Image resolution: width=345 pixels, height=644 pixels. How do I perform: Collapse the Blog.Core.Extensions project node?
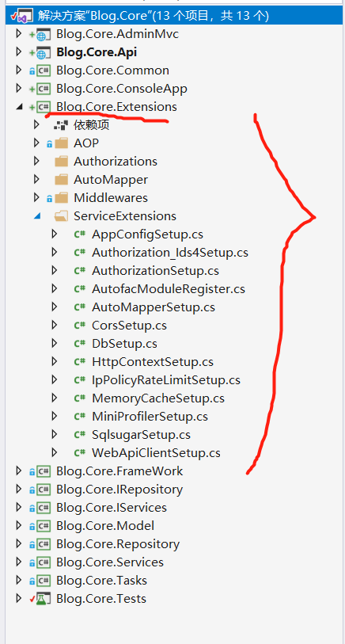[19, 107]
